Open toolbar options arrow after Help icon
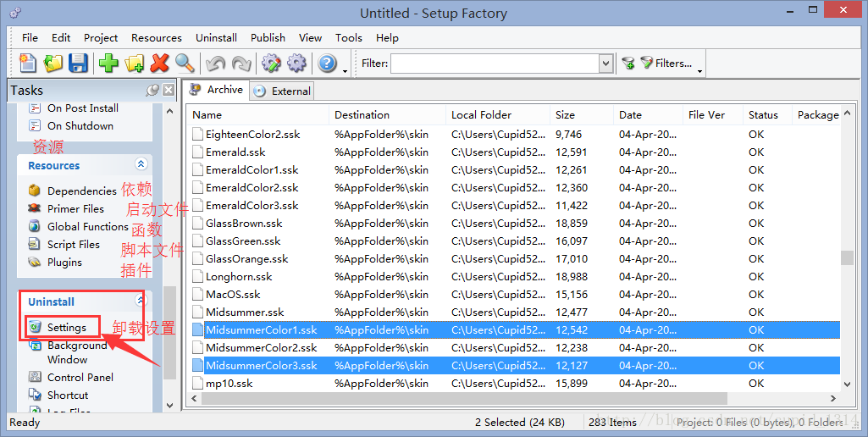Image resolution: width=868 pixels, height=437 pixels. [345, 71]
